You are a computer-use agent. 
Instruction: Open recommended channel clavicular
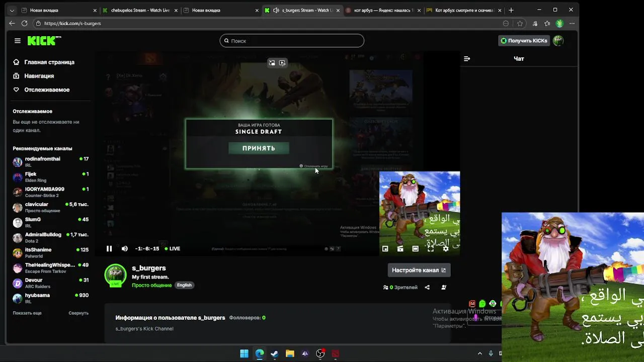pyautogui.click(x=50, y=207)
